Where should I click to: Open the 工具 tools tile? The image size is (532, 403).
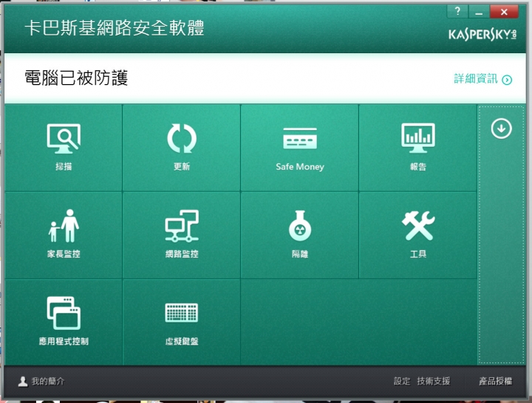point(417,235)
